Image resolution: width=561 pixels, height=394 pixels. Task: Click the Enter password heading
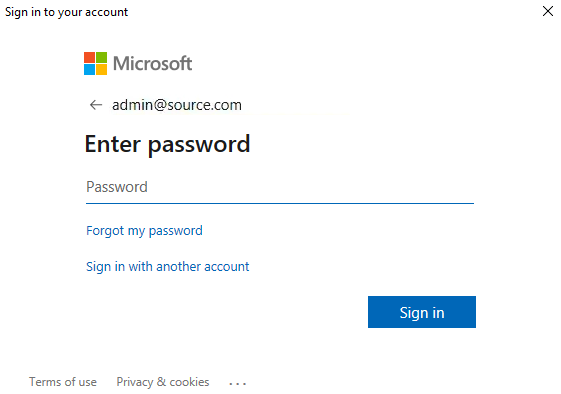tap(167, 144)
